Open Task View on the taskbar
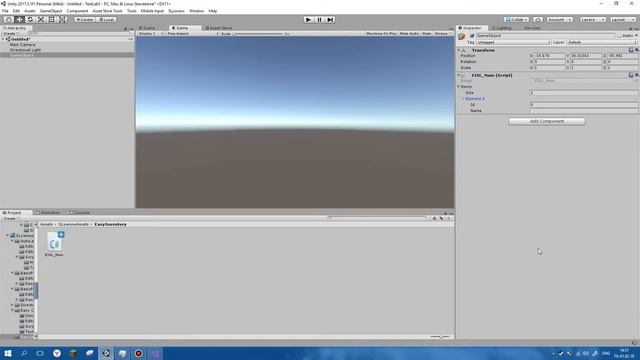This screenshot has width=640, height=360. tap(40, 353)
